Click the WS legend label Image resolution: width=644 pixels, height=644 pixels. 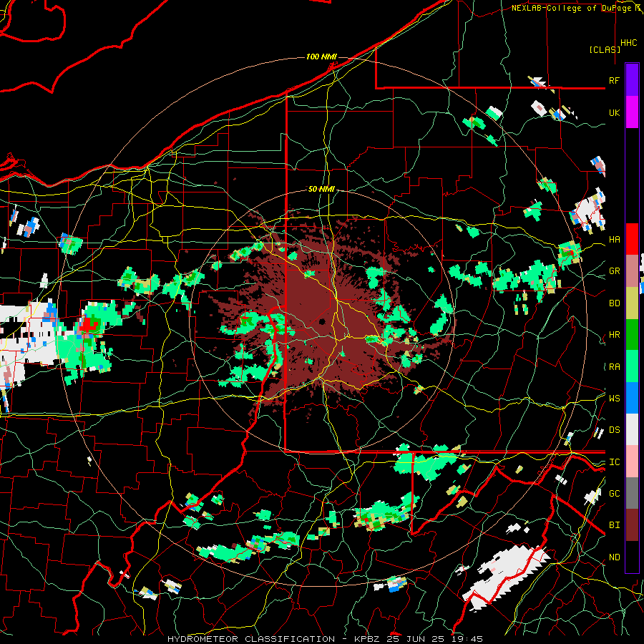(615, 398)
